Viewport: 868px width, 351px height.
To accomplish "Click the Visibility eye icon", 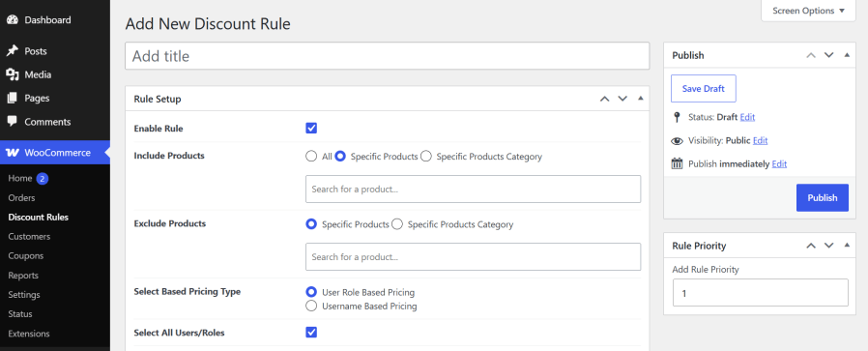I will pos(677,140).
